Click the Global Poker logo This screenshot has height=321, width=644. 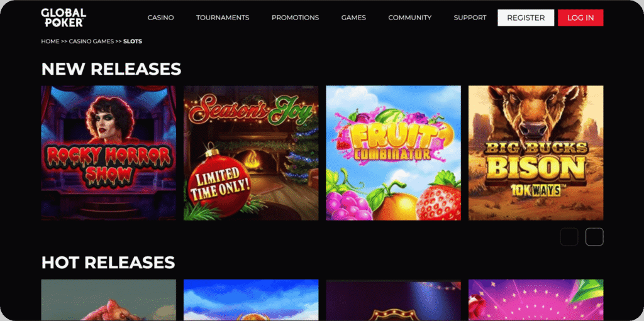(x=64, y=18)
